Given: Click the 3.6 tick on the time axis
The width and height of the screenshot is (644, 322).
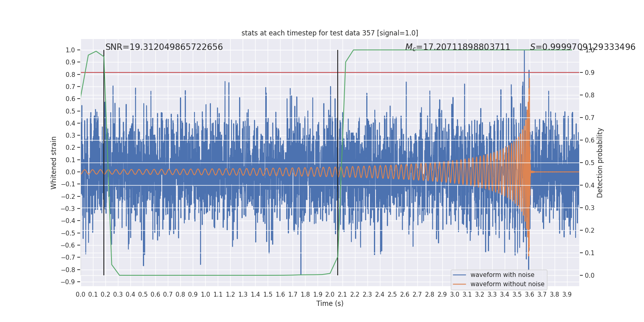Looking at the screenshot, I should [x=530, y=295].
